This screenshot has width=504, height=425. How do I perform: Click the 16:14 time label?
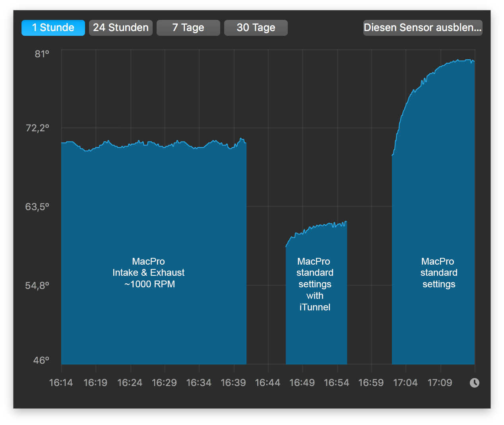click(61, 383)
